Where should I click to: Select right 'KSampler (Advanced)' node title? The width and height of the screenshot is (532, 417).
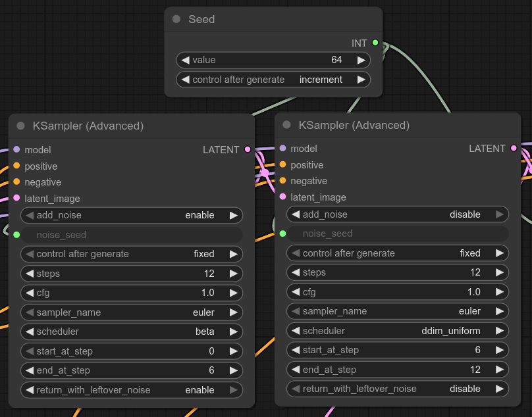354,125
